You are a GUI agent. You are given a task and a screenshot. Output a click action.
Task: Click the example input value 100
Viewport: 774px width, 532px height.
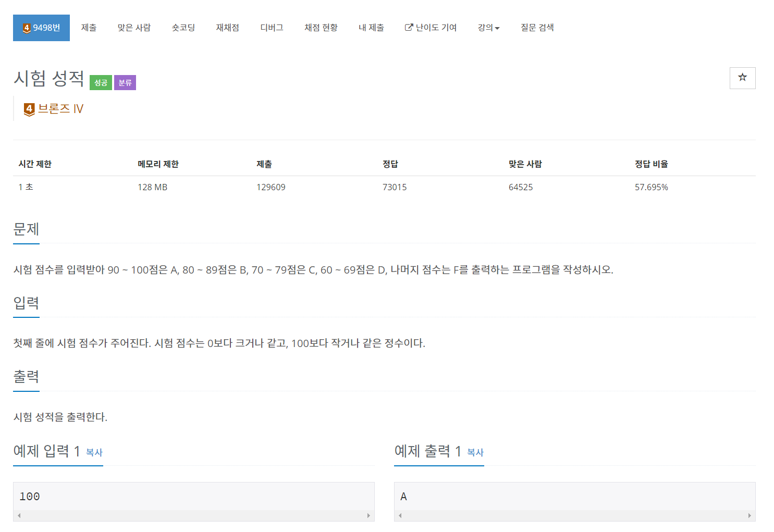[x=30, y=497]
